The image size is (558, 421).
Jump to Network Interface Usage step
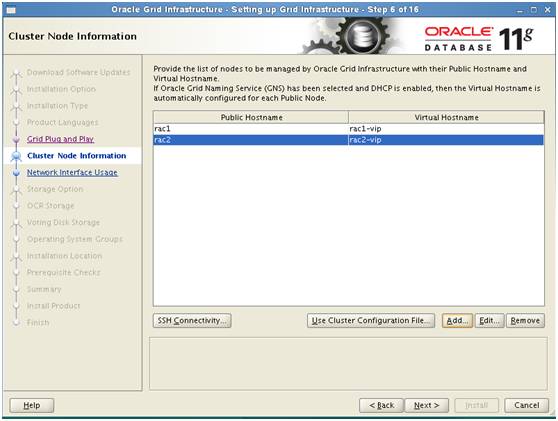tap(72, 173)
